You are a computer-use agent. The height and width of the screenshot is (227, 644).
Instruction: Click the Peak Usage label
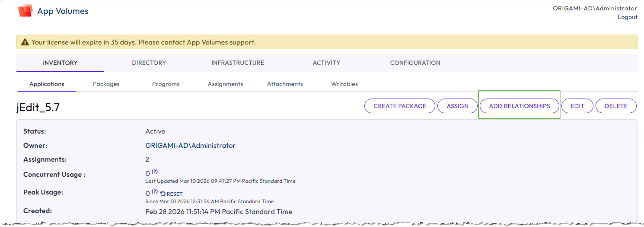pos(43,192)
